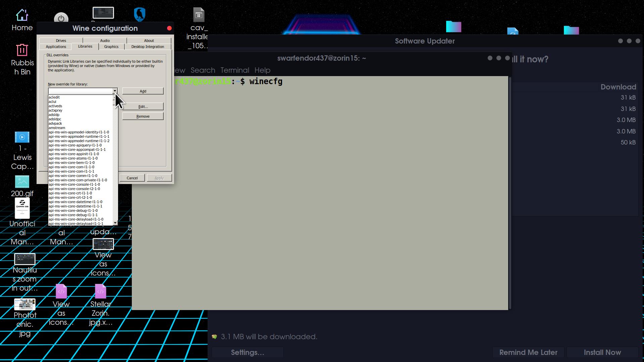
Task: Open the Terminal menu in terminal window
Action: pyautogui.click(x=234, y=70)
